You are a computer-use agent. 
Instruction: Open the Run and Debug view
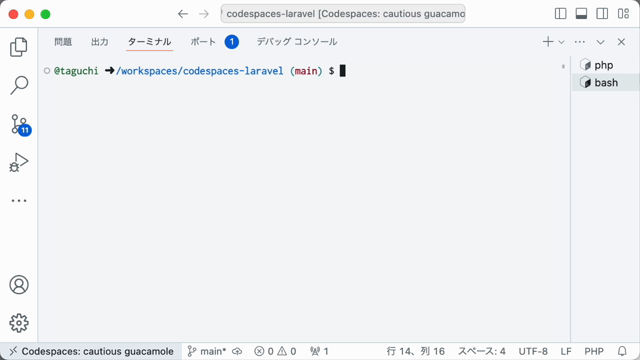[x=19, y=162]
